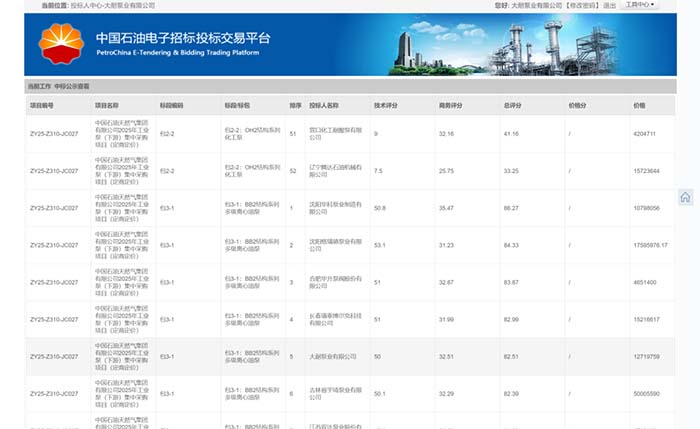Open the 工具中心 dropdown menu
The image size is (700, 429).
tap(639, 4)
